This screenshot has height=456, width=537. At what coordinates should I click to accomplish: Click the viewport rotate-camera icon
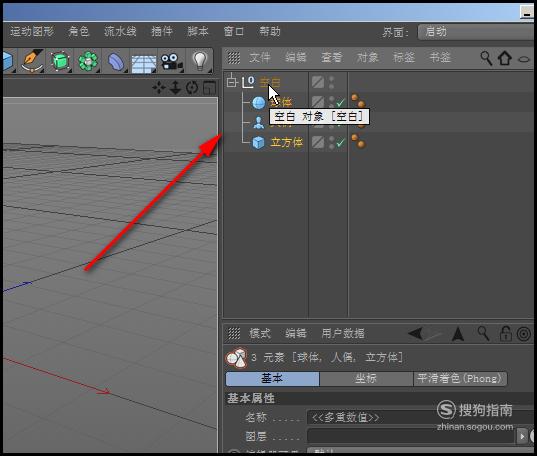[x=192, y=88]
